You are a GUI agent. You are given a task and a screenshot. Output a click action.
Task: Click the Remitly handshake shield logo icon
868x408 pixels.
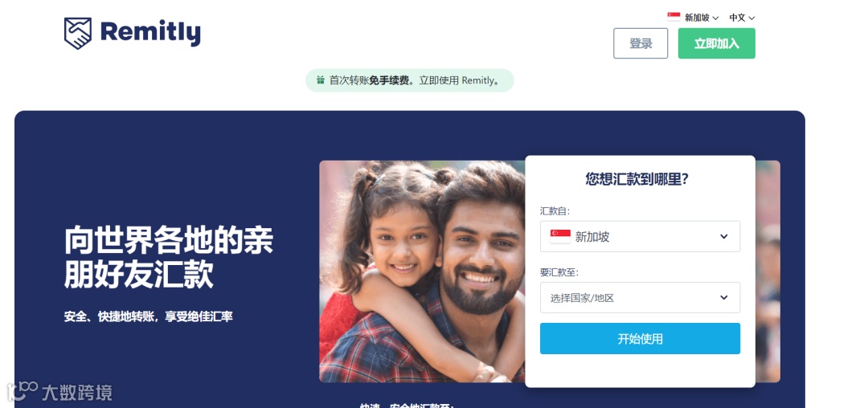coord(77,33)
